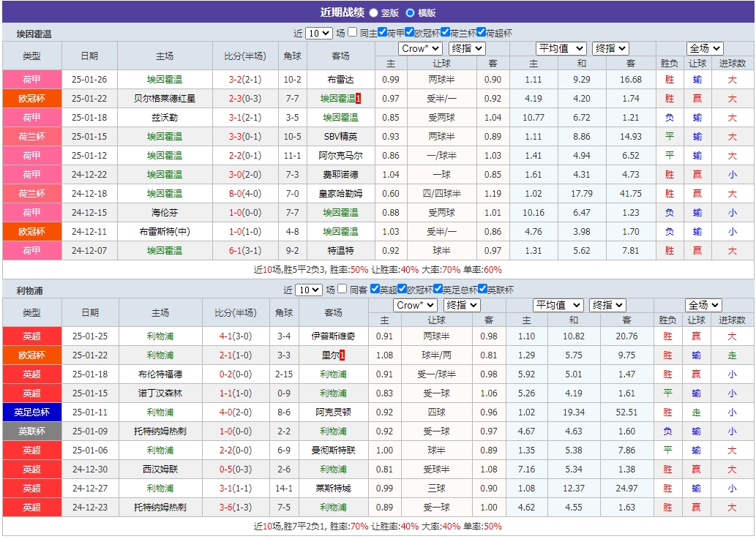Enable the 同主 checkbox in the 埃因霍温 section
Viewport: 756px width, 539px height.
(353, 32)
